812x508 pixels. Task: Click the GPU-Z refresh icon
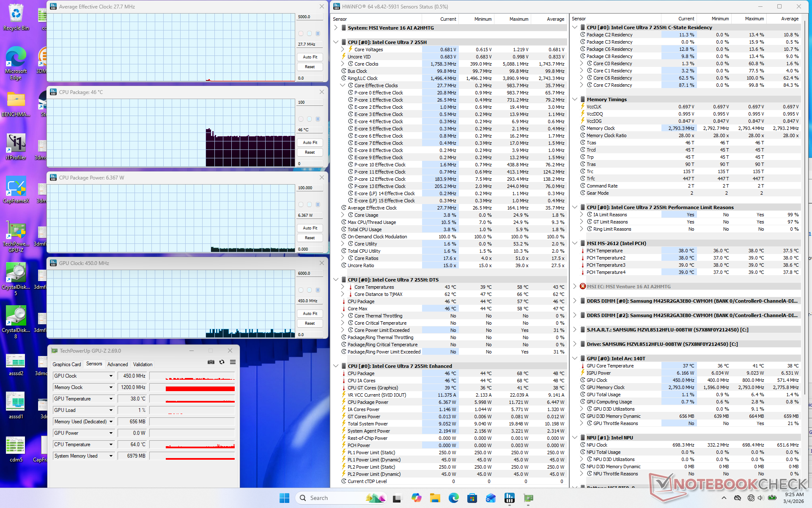point(222,362)
